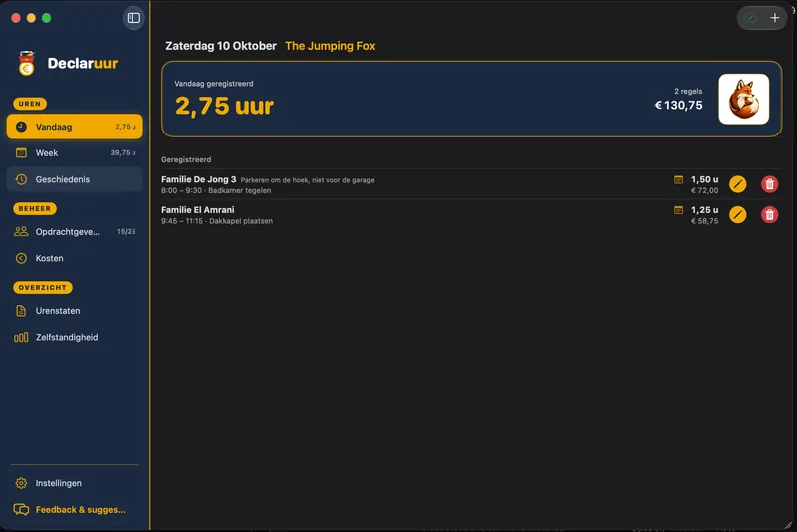797x532 pixels.
Task: Click the Opdrachtgevers people icon
Action: [x=21, y=232]
